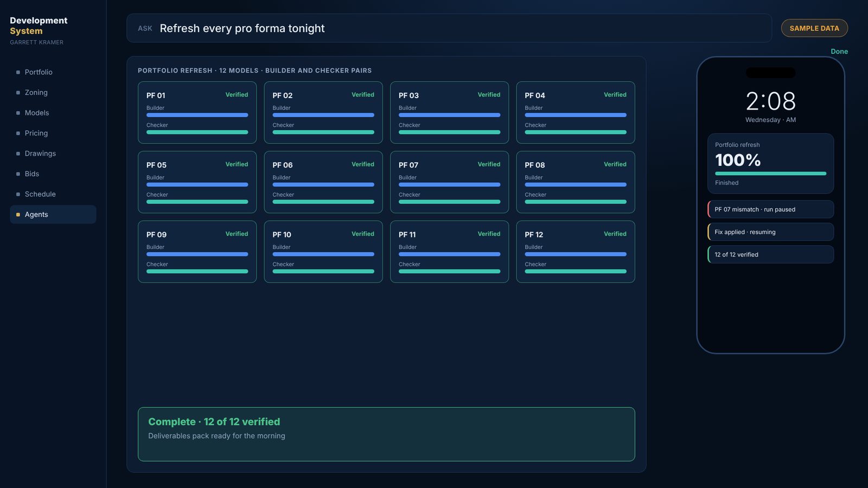Click the 'Complete · 12 of 12 verified' banner
The height and width of the screenshot is (488, 868).
[386, 434]
